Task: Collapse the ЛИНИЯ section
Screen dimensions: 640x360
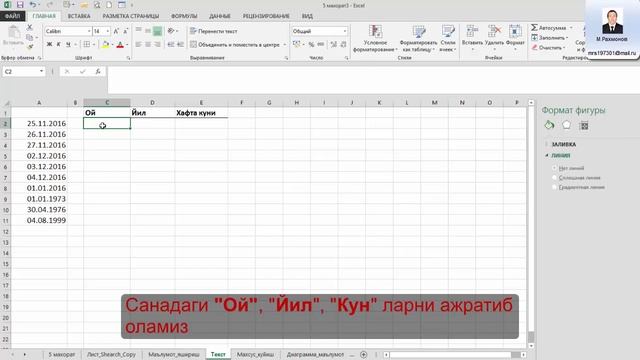Action: click(x=558, y=155)
